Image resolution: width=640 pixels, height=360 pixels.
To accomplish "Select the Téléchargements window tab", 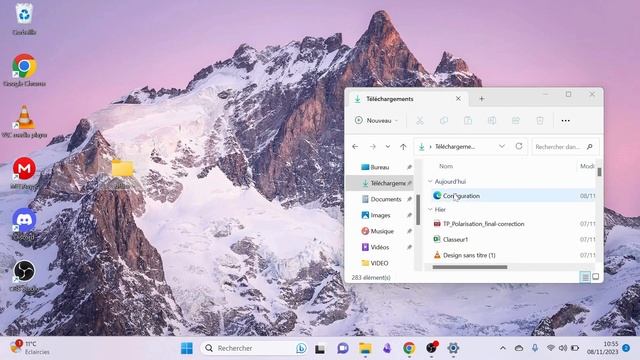I will pos(408,99).
